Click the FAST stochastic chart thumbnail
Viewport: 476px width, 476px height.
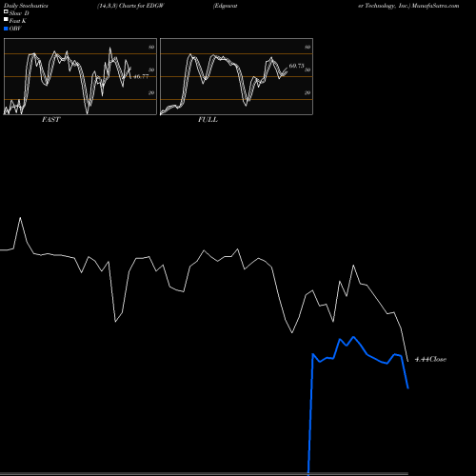[x=80, y=76]
